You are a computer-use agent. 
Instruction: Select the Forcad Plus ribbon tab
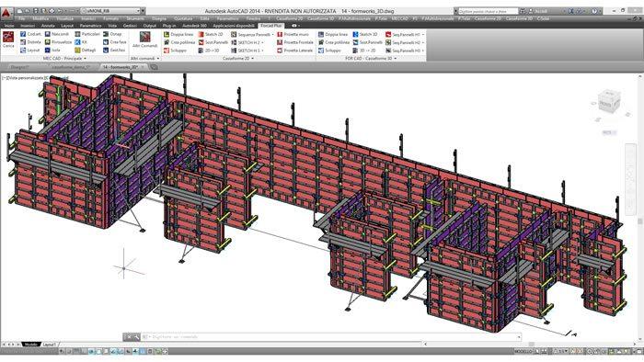[x=271, y=26]
